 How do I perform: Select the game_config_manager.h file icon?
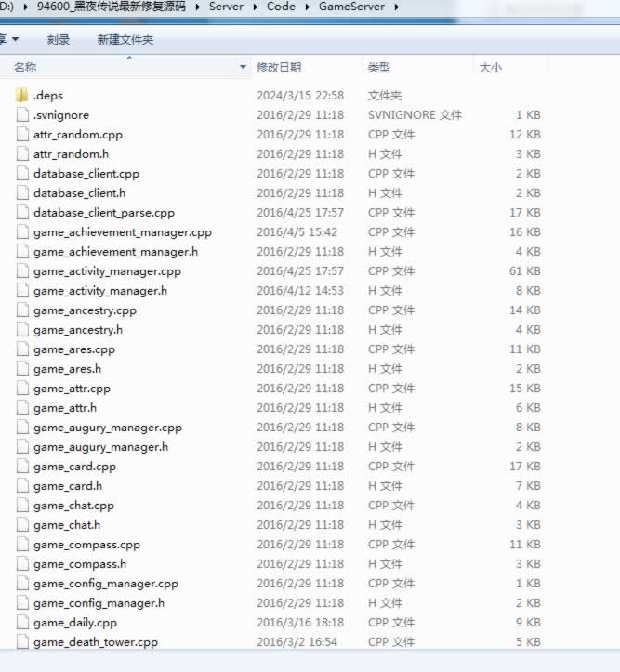[x=22, y=602]
